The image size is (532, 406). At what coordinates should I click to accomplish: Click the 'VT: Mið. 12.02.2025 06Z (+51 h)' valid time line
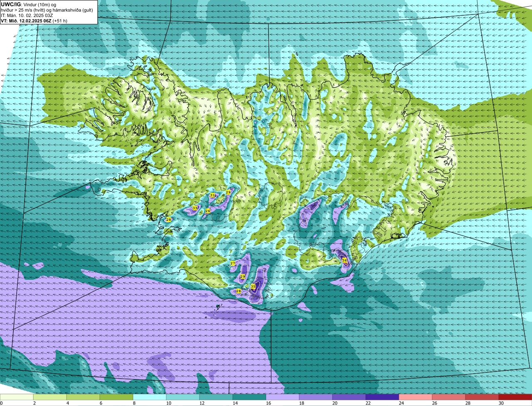(x=34, y=21)
